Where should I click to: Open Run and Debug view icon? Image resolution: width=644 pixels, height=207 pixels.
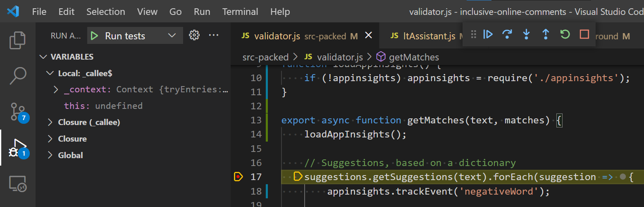[x=18, y=148]
